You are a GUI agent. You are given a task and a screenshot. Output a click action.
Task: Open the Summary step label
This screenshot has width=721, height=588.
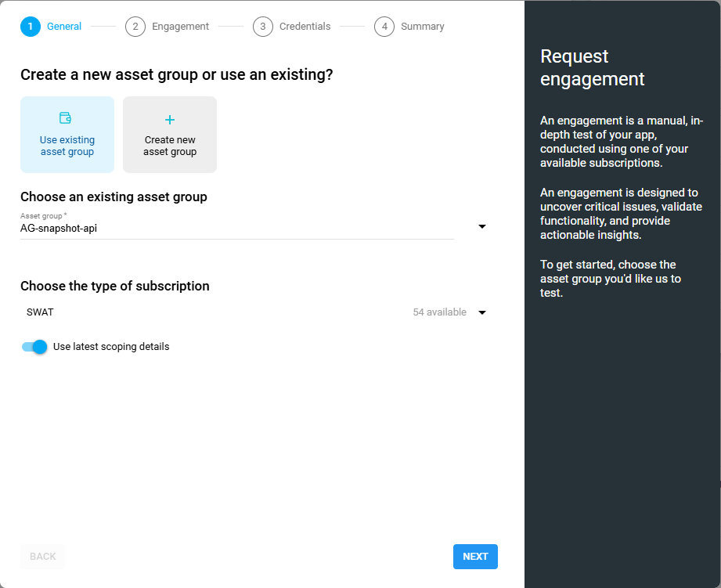coord(422,27)
